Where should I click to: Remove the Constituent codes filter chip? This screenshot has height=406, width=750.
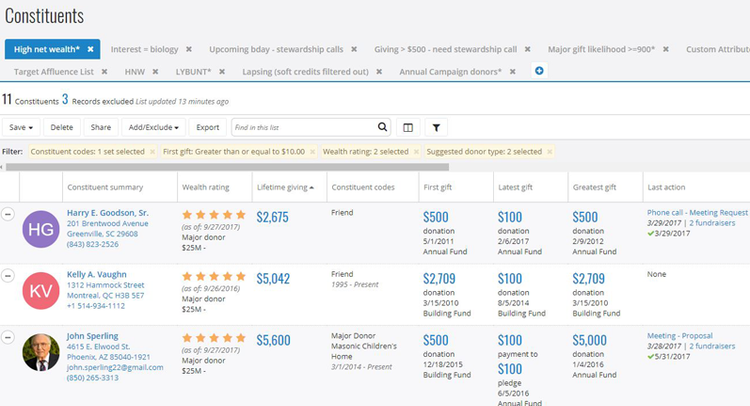[x=152, y=152]
